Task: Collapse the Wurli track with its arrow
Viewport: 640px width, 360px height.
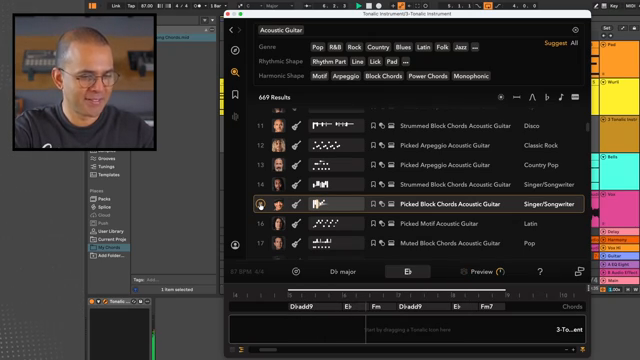Action: coord(603,82)
